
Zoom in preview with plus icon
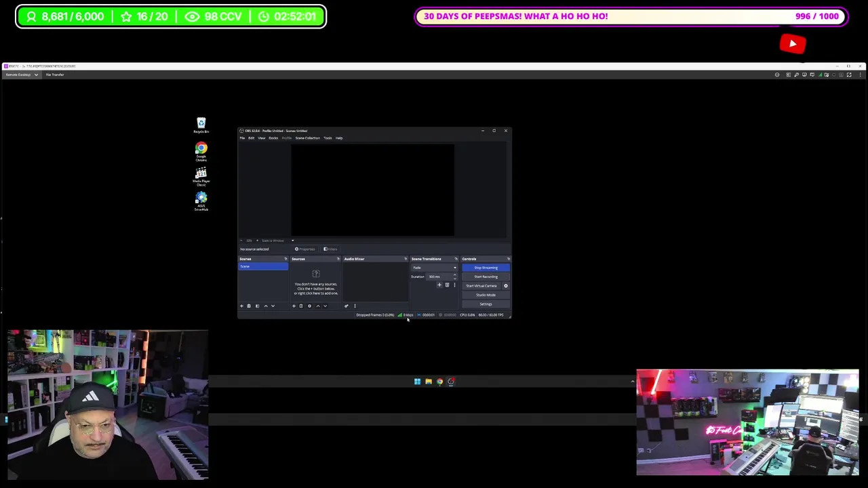pyautogui.click(x=256, y=241)
